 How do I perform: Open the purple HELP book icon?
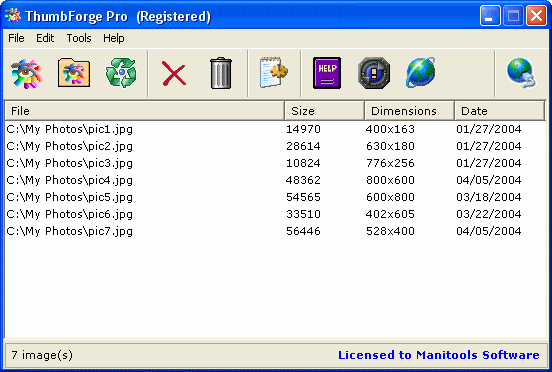(327, 73)
